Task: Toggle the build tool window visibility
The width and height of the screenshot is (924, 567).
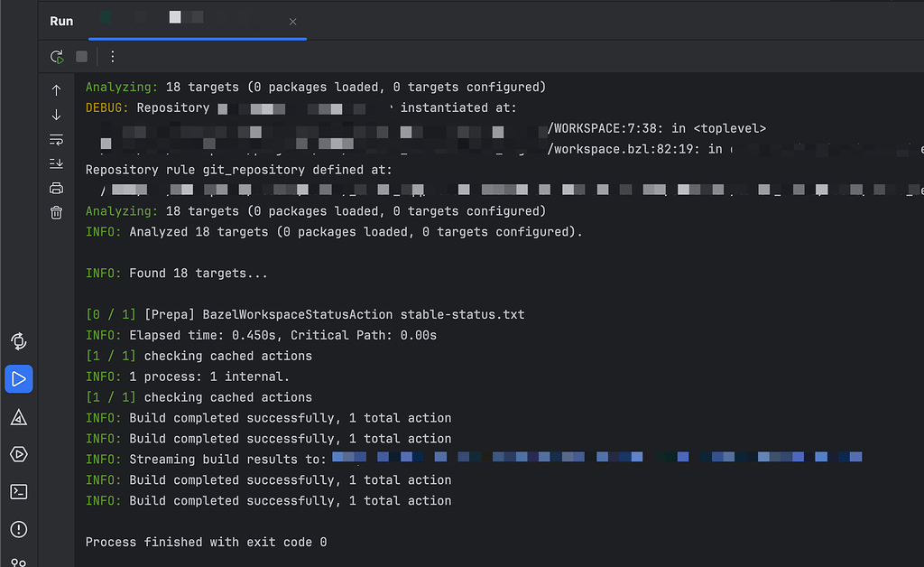Action: tap(19, 417)
